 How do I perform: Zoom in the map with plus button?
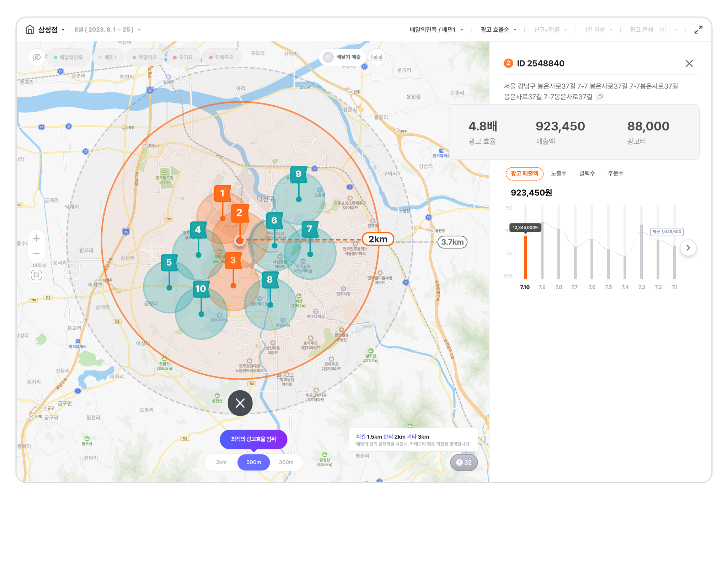point(36,238)
